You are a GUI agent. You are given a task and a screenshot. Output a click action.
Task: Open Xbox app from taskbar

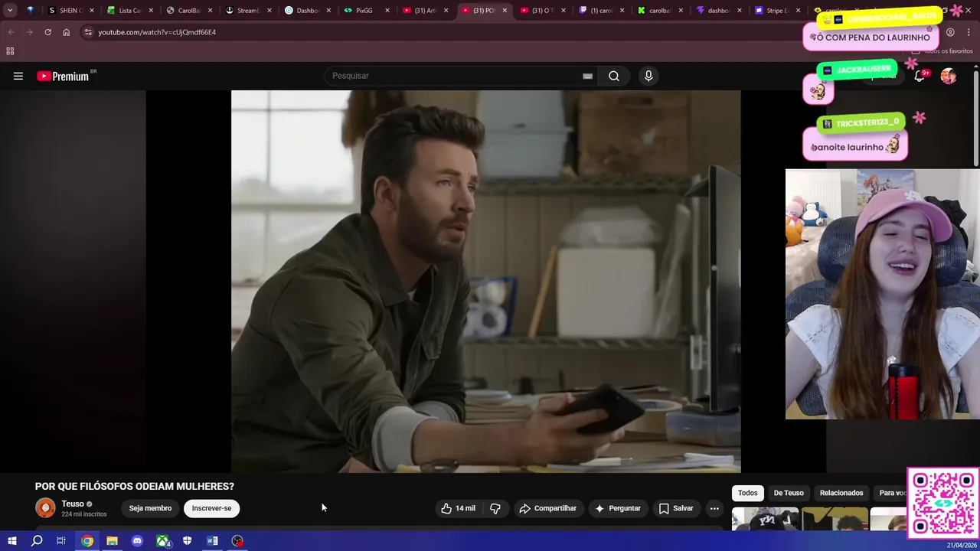162,541
